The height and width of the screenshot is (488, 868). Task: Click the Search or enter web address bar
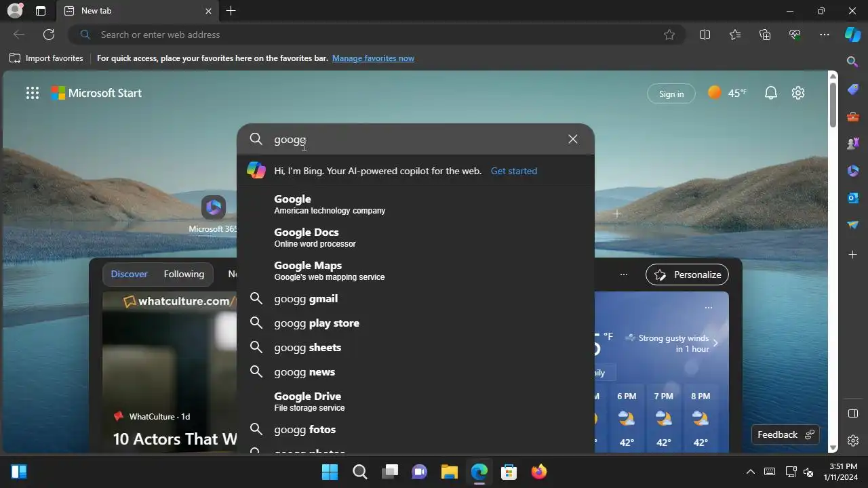point(376,35)
